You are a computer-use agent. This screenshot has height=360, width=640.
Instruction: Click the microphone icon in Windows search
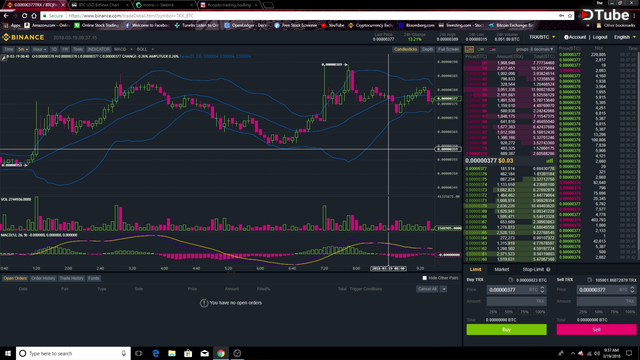124,353
